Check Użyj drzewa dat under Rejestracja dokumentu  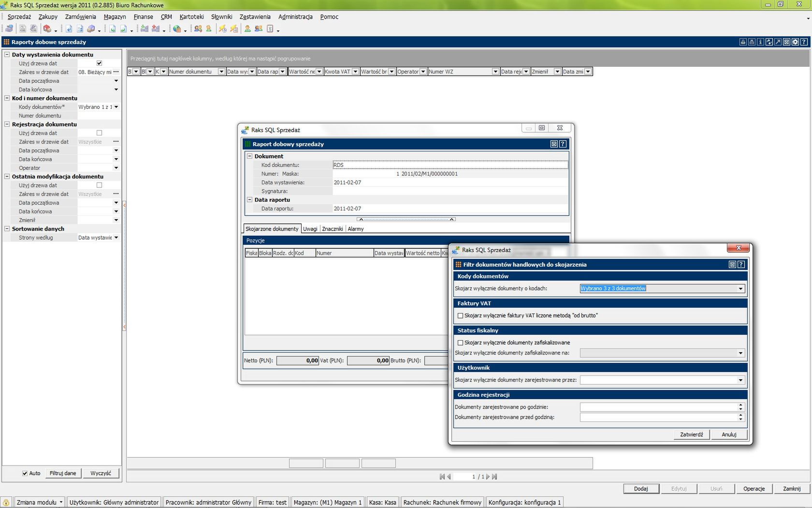pyautogui.click(x=99, y=133)
